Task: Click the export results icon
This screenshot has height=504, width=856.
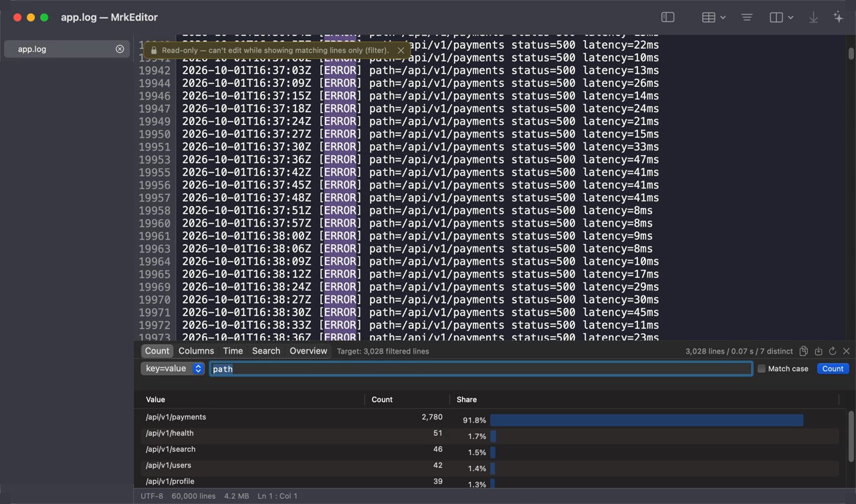Action: (x=819, y=351)
